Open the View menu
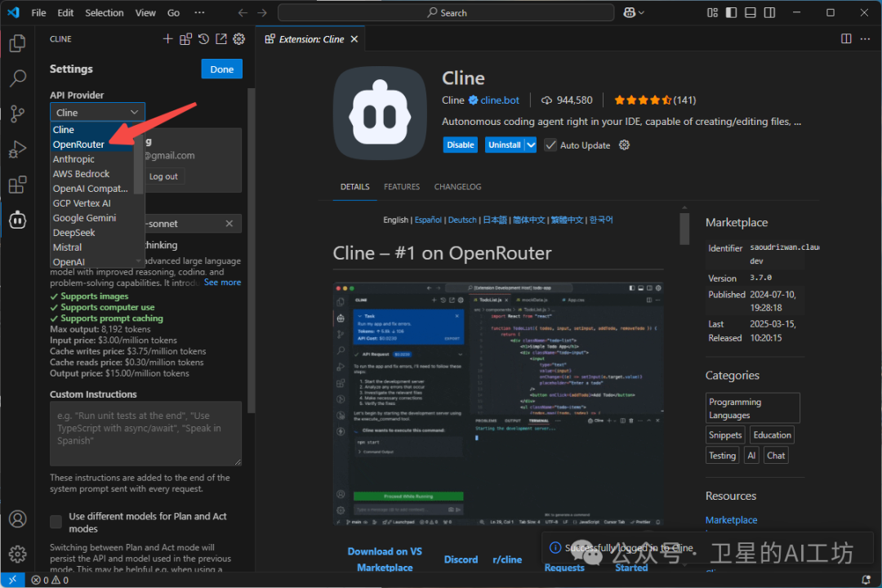Image resolution: width=882 pixels, height=588 pixels. [x=145, y=12]
